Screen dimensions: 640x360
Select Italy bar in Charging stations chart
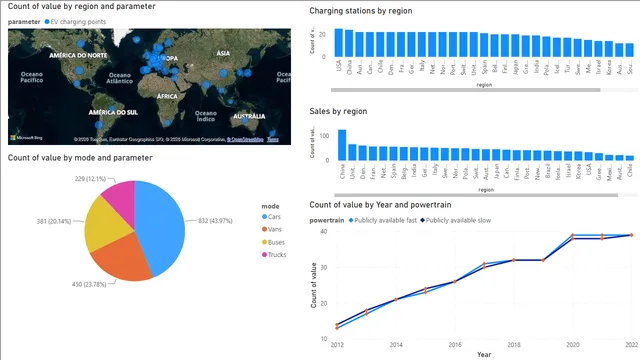pyautogui.click(x=422, y=44)
